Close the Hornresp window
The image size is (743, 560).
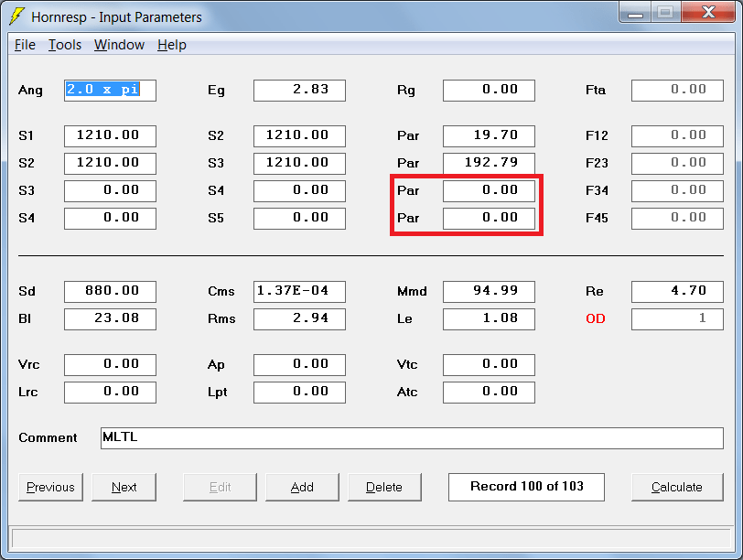point(708,13)
